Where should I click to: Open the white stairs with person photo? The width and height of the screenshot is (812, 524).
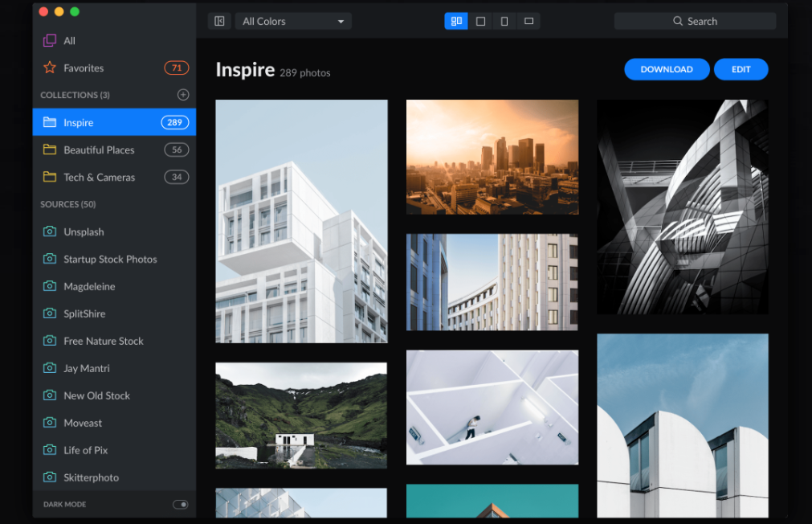click(492, 407)
